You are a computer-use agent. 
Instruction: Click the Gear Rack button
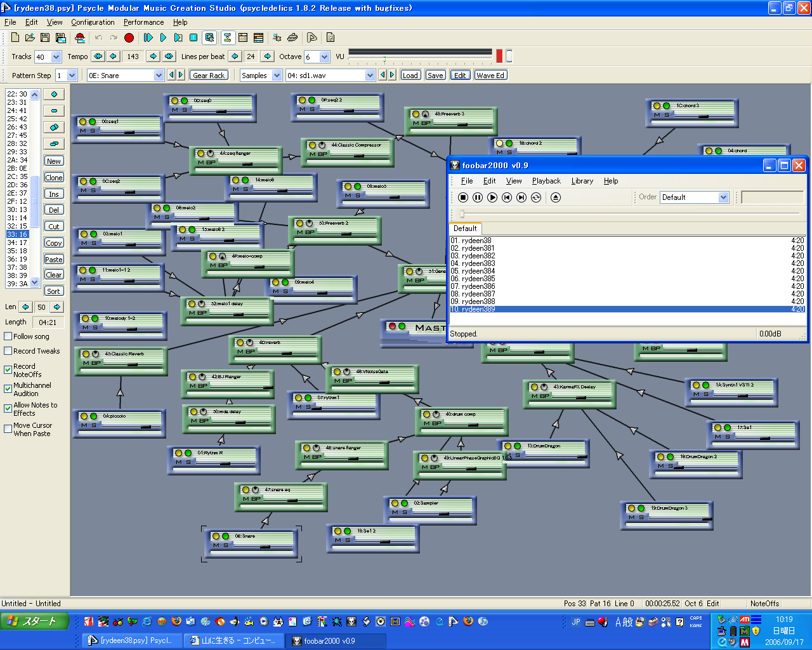(x=209, y=76)
